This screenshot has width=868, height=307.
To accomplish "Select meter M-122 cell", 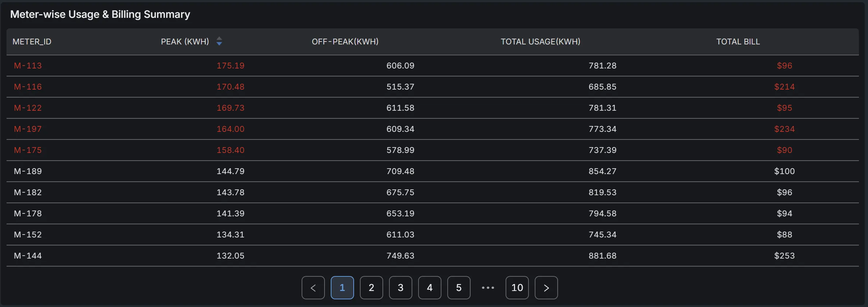I will tap(28, 108).
